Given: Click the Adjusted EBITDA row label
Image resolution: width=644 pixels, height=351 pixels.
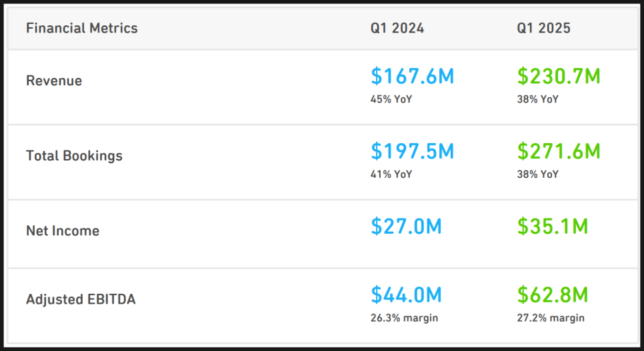Looking at the screenshot, I should coord(81,300).
